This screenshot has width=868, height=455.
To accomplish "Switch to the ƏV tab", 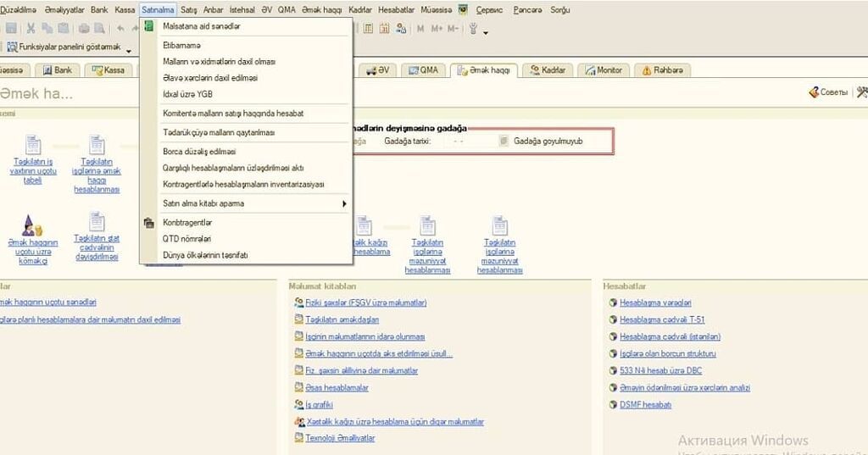I will [378, 70].
